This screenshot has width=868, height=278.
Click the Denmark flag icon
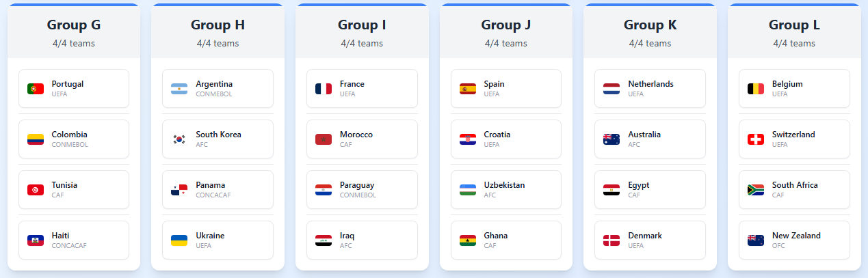coord(611,240)
